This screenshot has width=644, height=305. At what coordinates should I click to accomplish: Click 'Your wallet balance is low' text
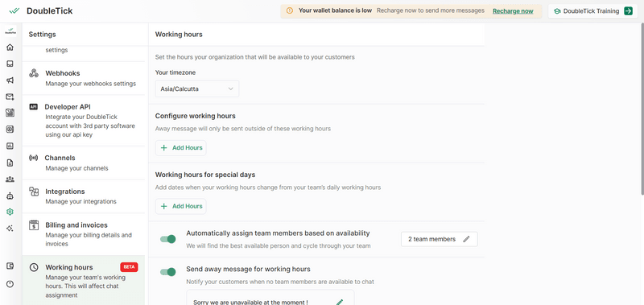click(x=335, y=10)
